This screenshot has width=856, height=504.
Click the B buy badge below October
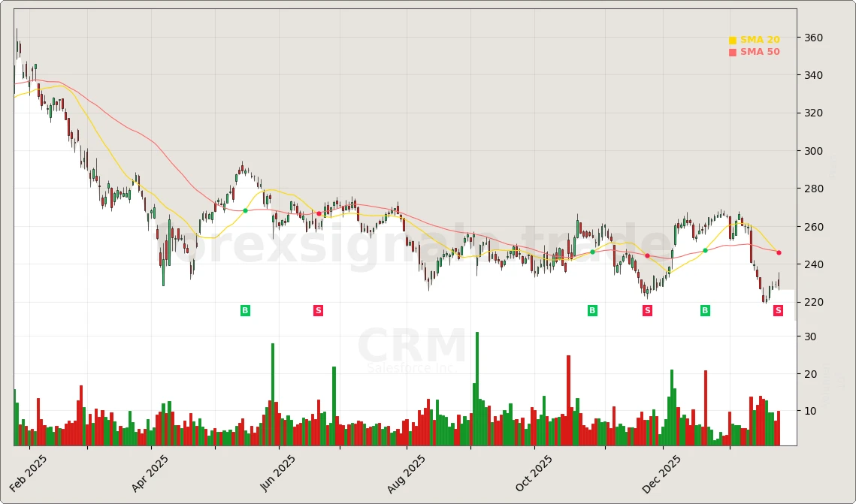(592, 309)
